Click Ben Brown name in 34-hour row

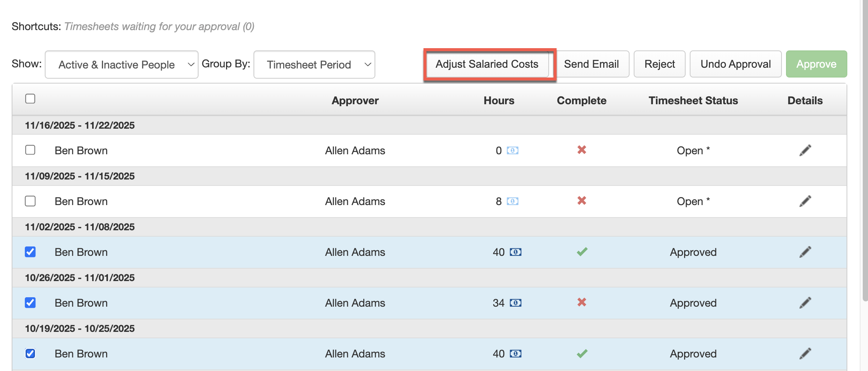click(x=81, y=303)
